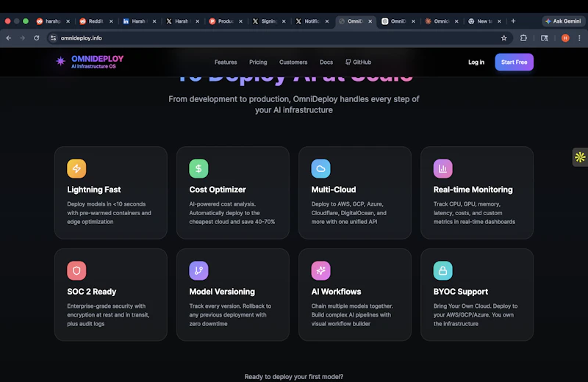Click the Start Free button
The width and height of the screenshot is (588, 382).
click(514, 62)
